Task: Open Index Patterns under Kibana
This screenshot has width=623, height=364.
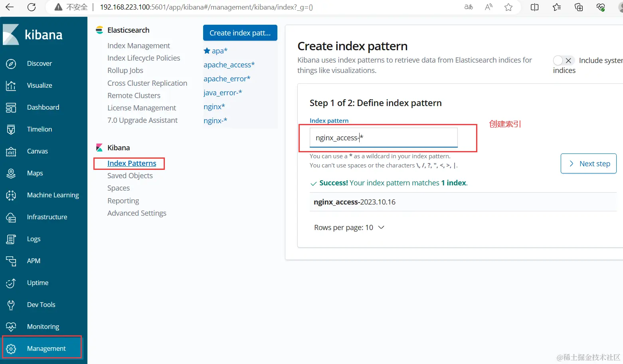Action: coord(132,163)
